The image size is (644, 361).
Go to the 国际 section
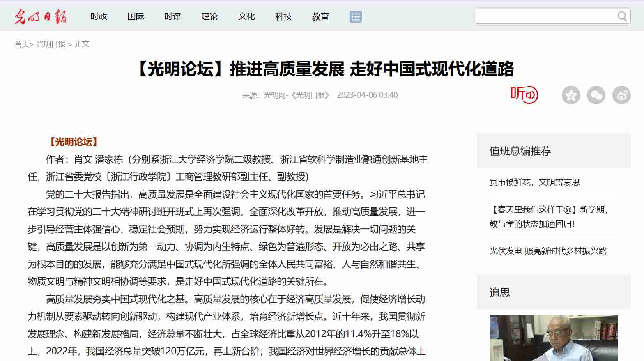tap(136, 16)
